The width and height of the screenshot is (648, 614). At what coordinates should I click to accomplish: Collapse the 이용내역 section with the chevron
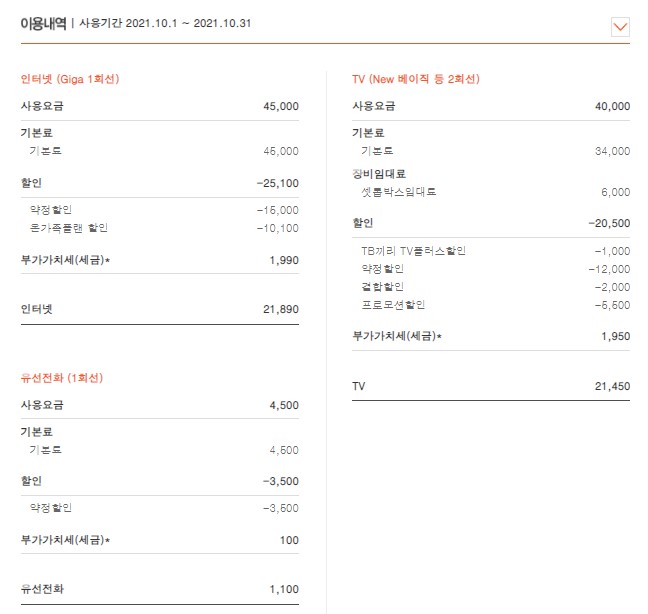click(619, 27)
